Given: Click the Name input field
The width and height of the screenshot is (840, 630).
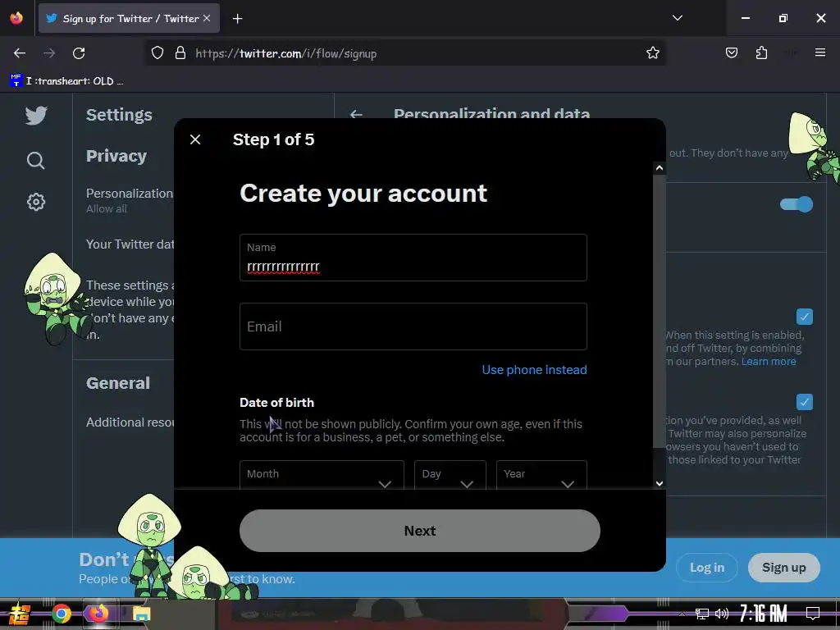Looking at the screenshot, I should [x=413, y=258].
